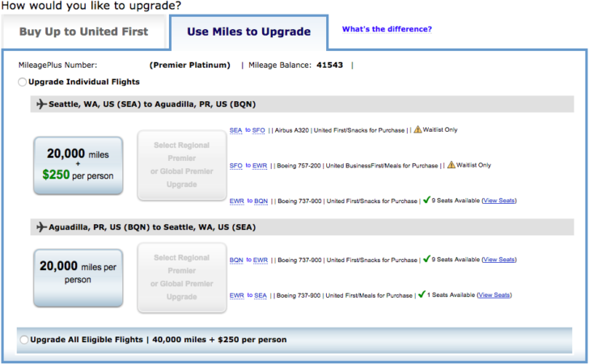Open SEA link in SEA to SFO segment
The image size is (589, 364).
(x=236, y=130)
